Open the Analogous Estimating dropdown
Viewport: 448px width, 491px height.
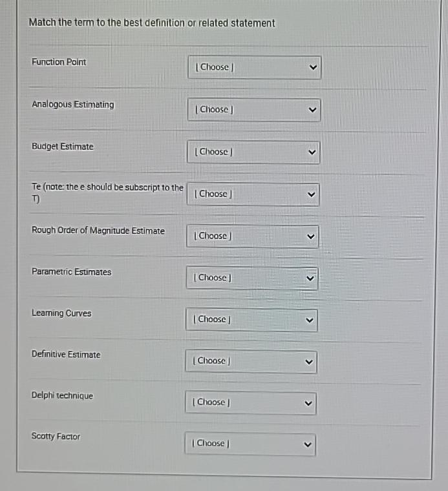point(254,110)
